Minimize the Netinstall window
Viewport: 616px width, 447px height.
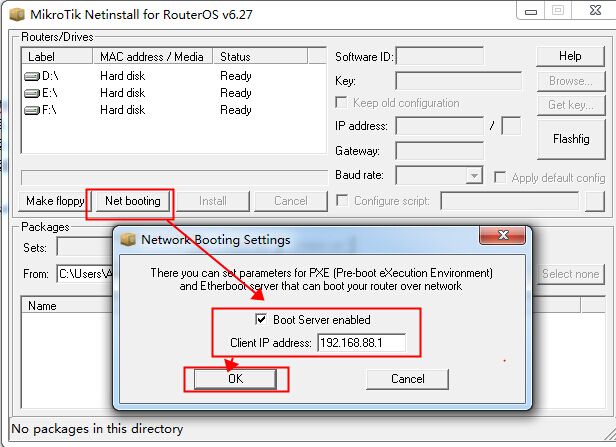(531, 11)
